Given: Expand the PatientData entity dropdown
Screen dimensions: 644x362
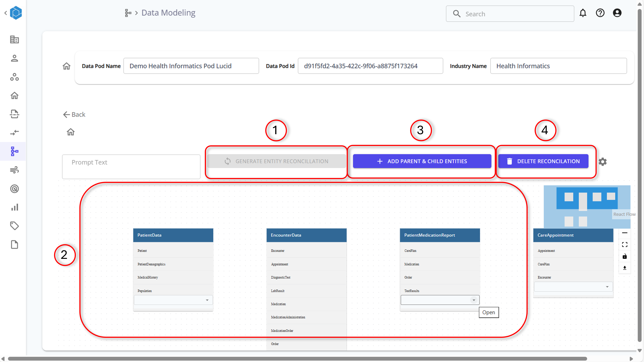Looking at the screenshot, I should pos(207,300).
